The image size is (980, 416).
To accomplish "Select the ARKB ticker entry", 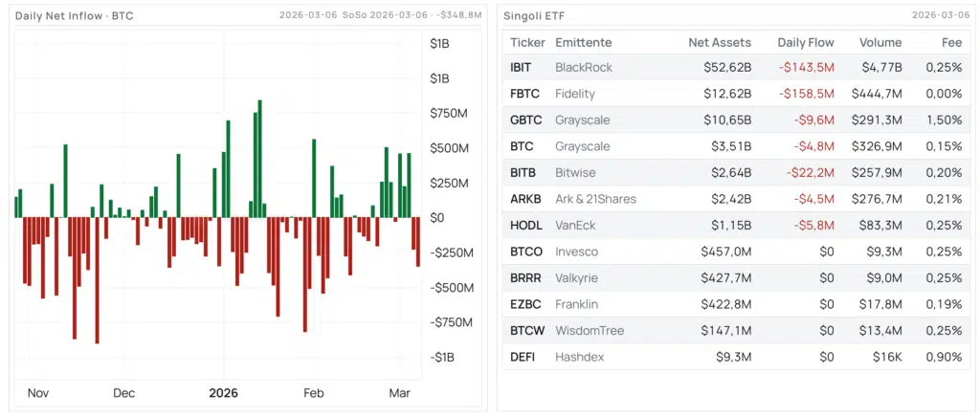I will (x=526, y=199).
